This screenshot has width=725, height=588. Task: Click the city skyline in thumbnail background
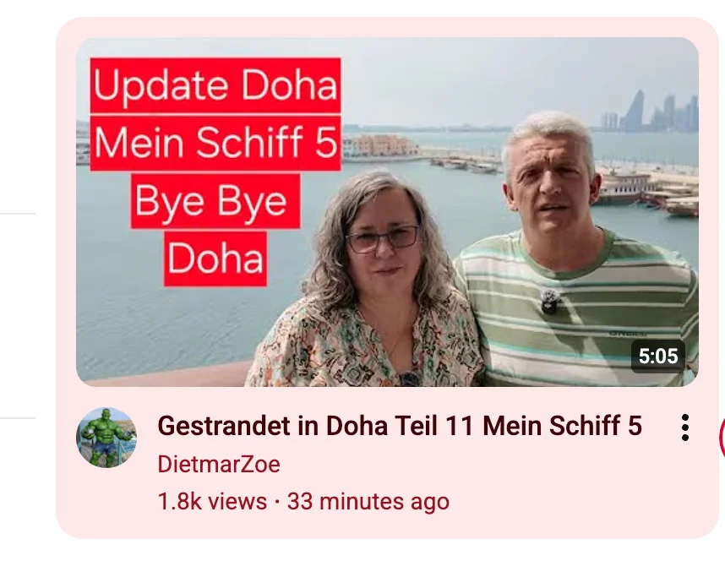pyautogui.click(x=650, y=112)
